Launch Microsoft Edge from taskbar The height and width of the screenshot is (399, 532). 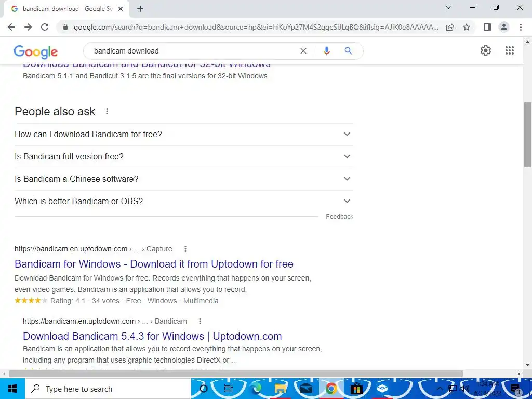click(x=257, y=389)
